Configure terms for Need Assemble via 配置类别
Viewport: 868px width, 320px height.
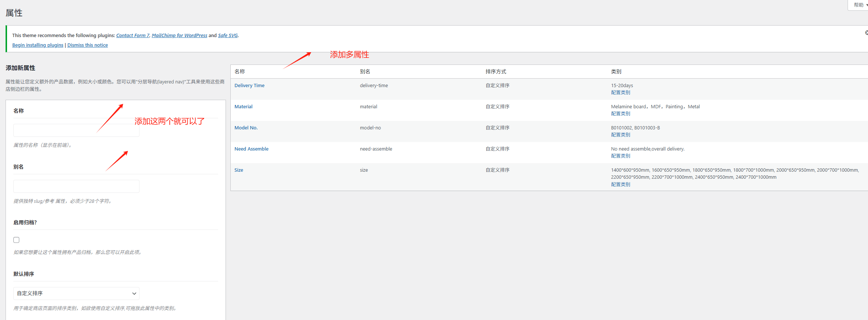(x=620, y=156)
